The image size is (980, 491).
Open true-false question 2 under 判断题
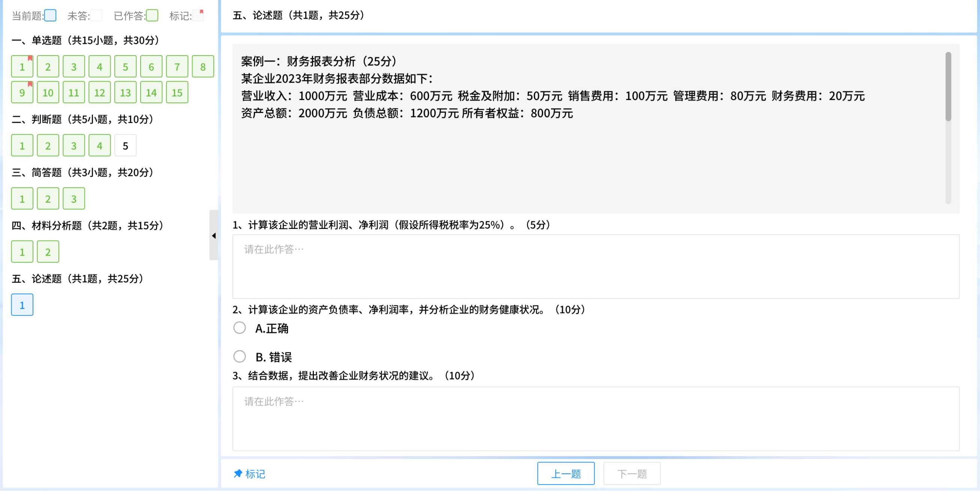coord(48,146)
